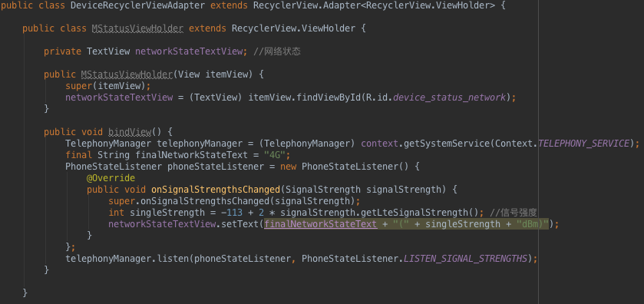Click the "4G" string literal
644x304 pixels.
point(274,155)
